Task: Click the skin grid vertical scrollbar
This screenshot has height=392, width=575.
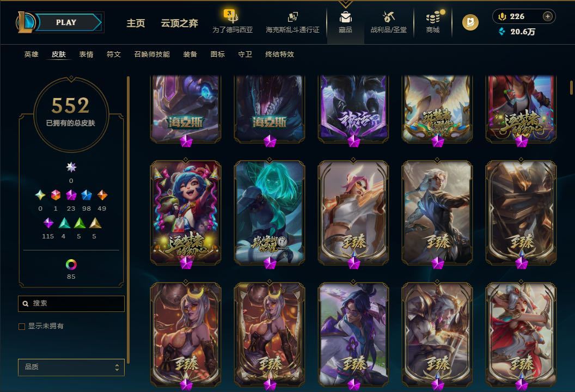Action: pos(571,87)
